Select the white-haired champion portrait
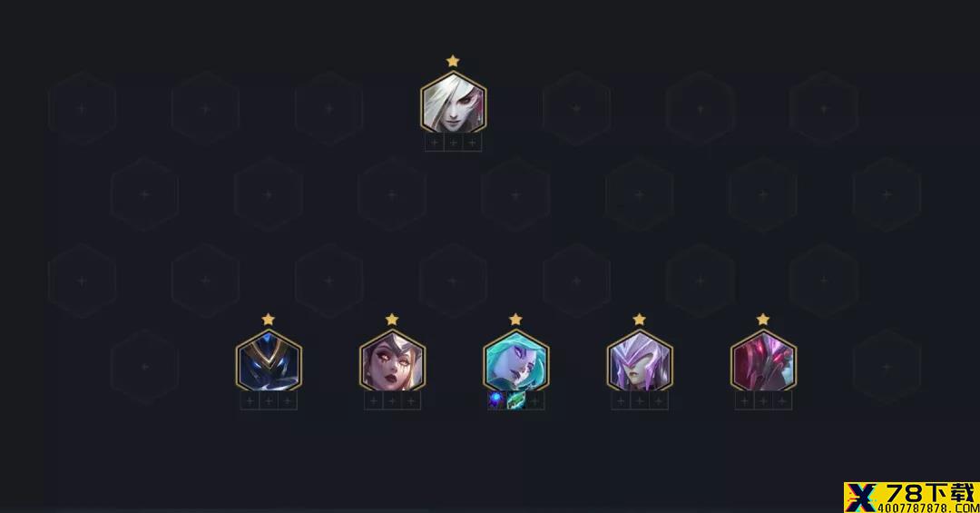The height and width of the screenshot is (513, 980). click(x=453, y=102)
